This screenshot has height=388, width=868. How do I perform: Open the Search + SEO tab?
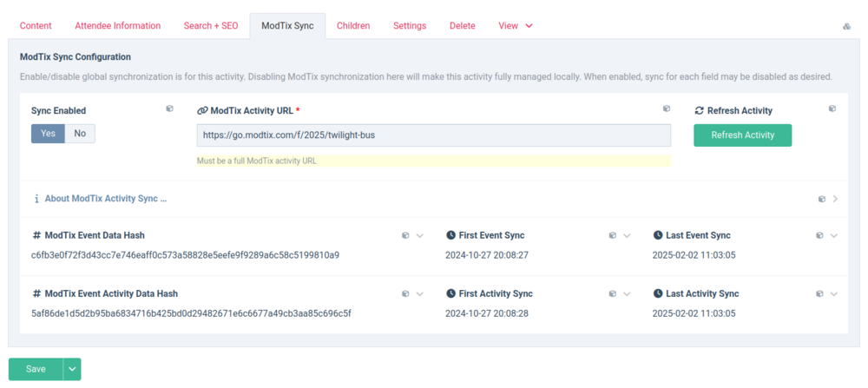[210, 26]
